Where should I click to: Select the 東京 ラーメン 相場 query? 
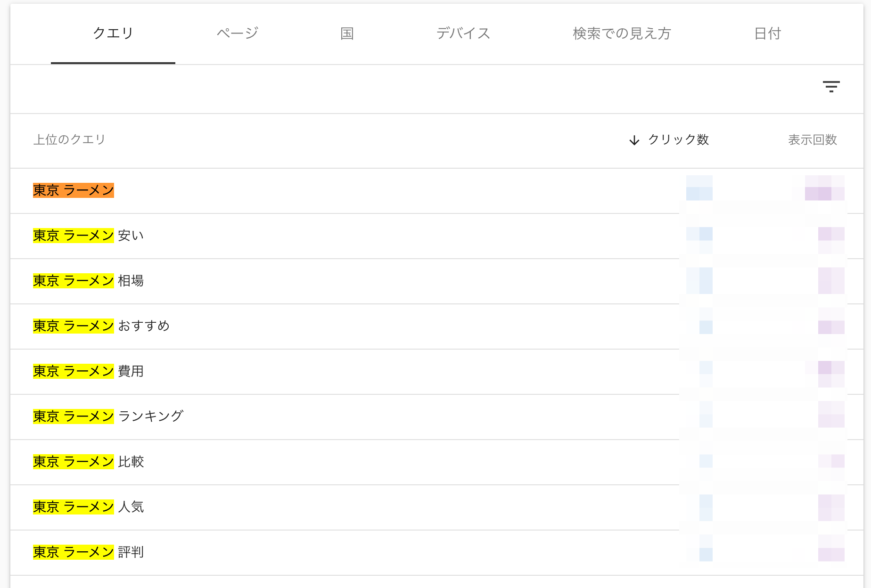click(x=88, y=281)
